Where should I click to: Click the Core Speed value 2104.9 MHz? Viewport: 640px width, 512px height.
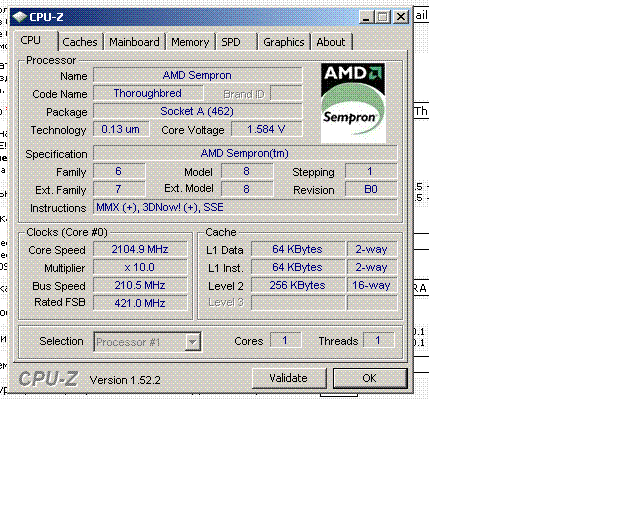[x=140, y=249]
